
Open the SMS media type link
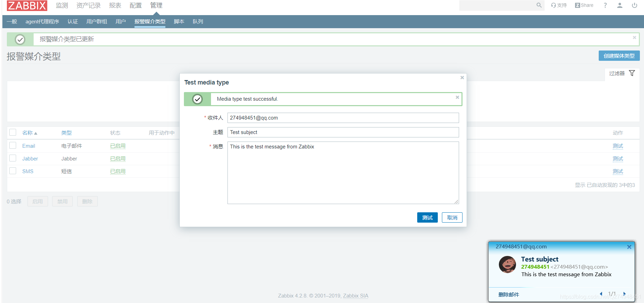pos(28,171)
